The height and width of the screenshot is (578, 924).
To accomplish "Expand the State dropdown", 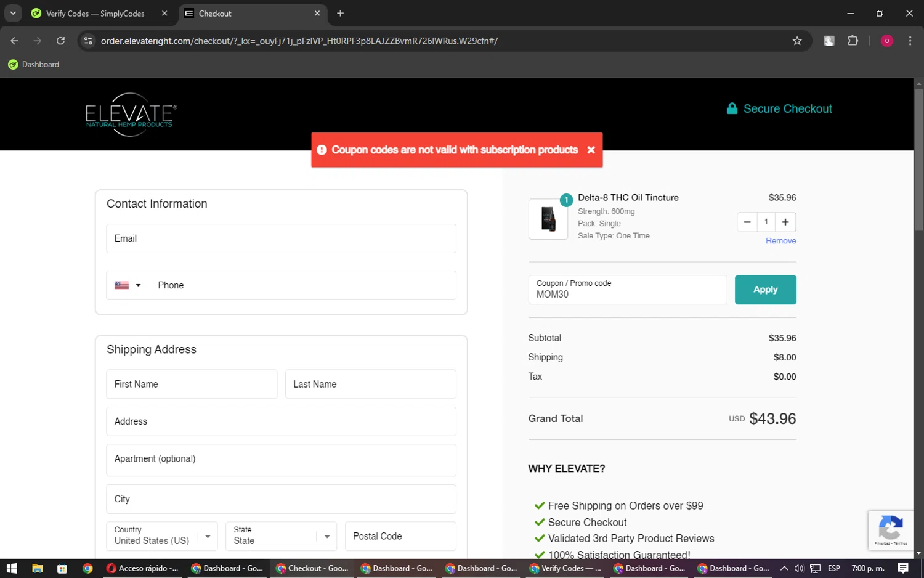I will [x=326, y=536].
